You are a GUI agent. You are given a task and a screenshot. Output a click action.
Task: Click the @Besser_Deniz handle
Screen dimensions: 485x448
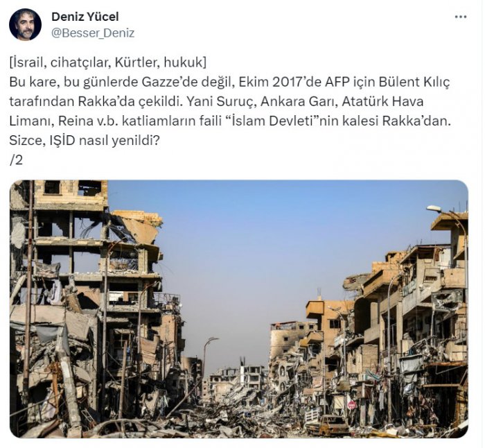pyautogui.click(x=93, y=33)
